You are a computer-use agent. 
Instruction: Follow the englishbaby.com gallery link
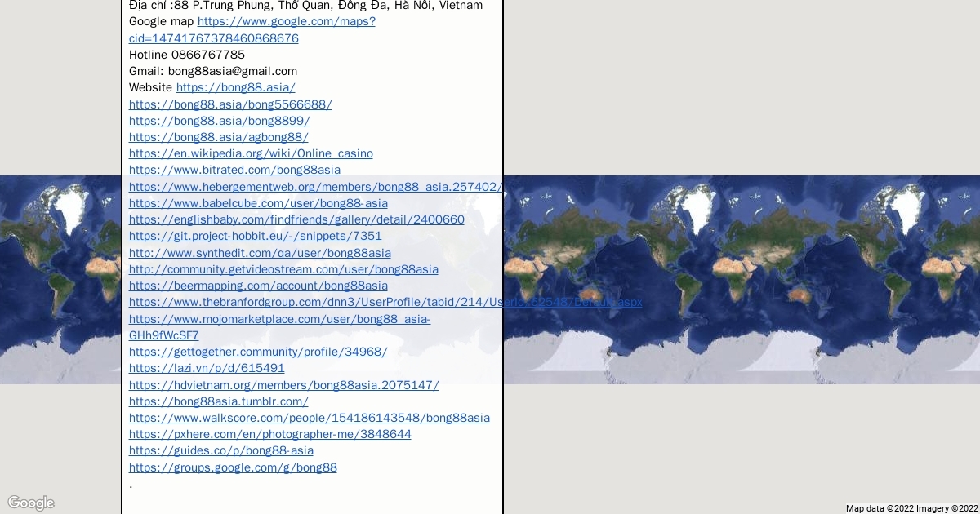click(296, 219)
